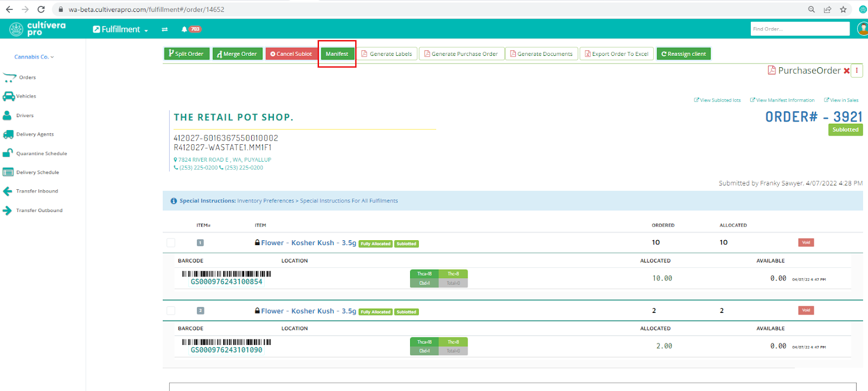Open Inventory Preferences special instructions link
This screenshot has height=391, width=868.
point(317,201)
